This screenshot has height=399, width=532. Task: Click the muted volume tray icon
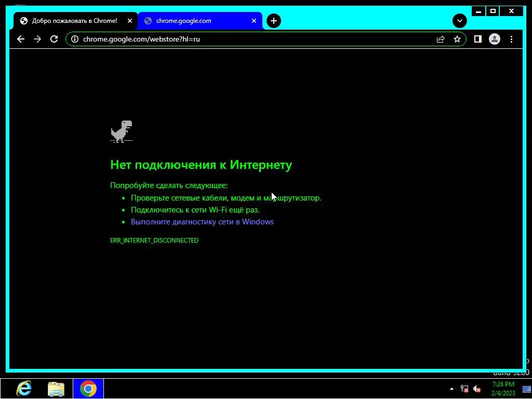[x=477, y=389]
